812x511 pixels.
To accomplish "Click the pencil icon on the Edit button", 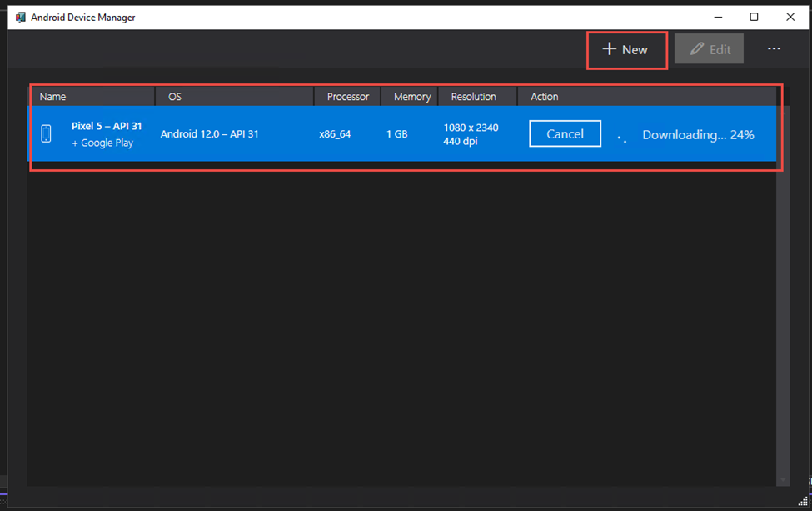I will [x=697, y=48].
